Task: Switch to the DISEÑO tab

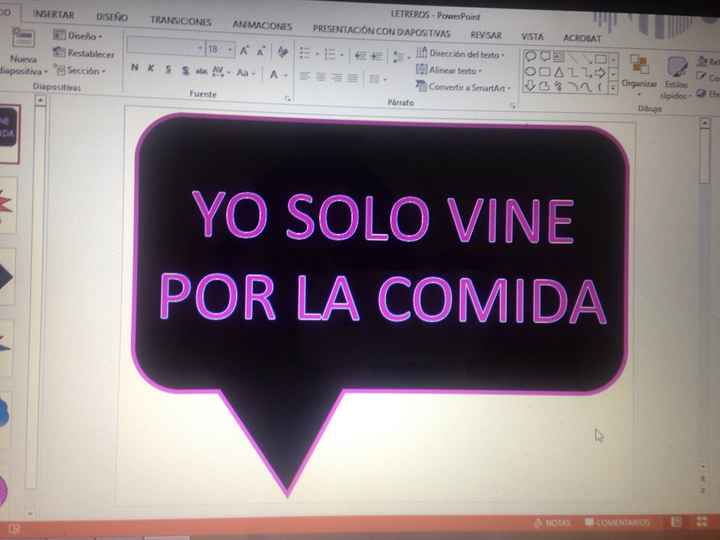Action: coord(112,17)
